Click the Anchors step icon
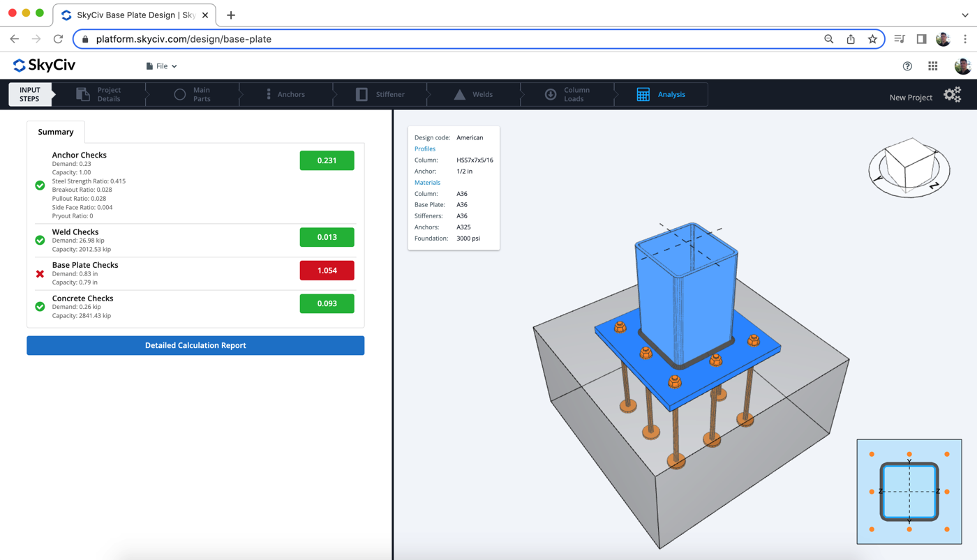This screenshot has height=560, width=977. point(267,94)
